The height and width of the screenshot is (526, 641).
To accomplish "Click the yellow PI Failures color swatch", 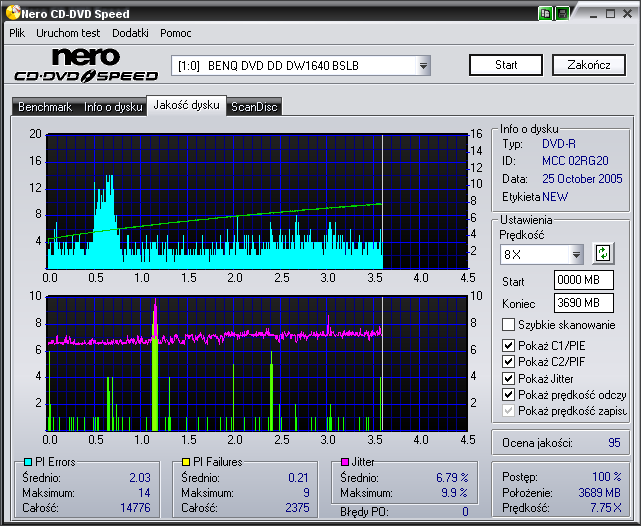I will click(186, 462).
